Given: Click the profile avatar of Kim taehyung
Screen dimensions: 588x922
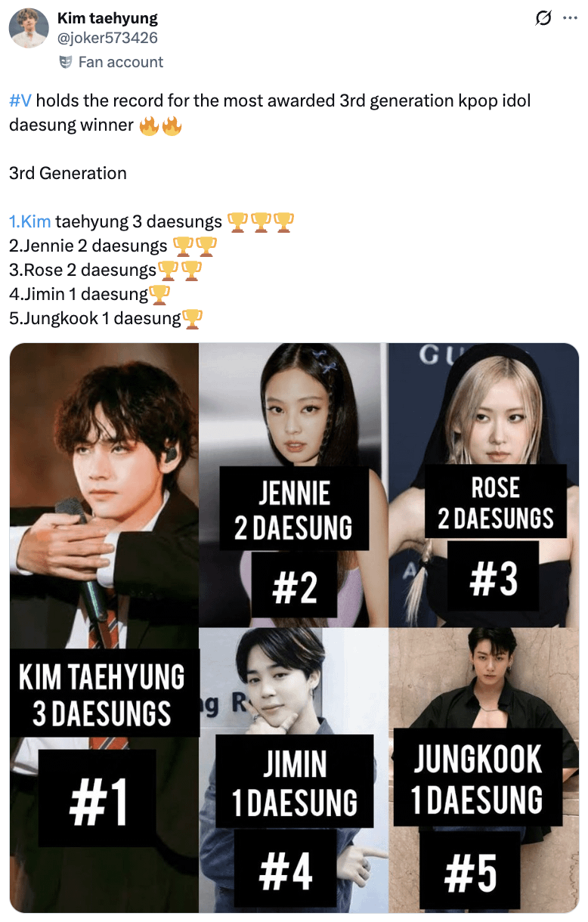Looking at the screenshot, I should (x=29, y=29).
